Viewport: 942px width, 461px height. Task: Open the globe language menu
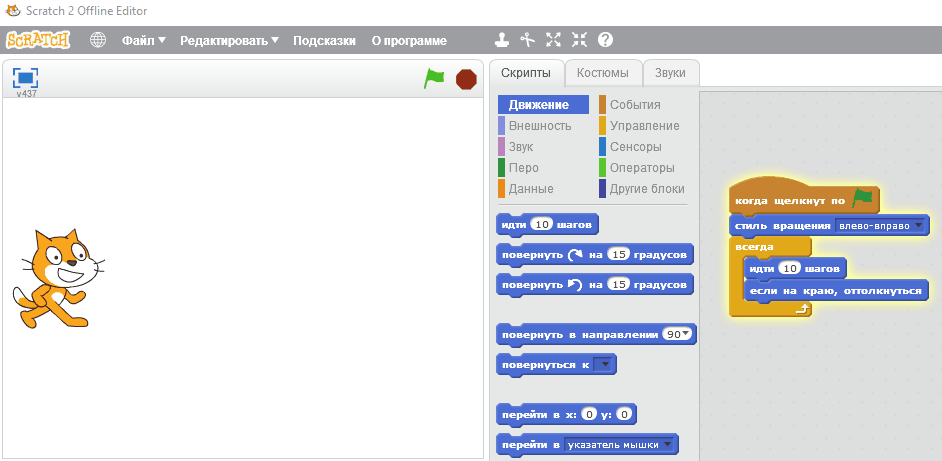(98, 41)
